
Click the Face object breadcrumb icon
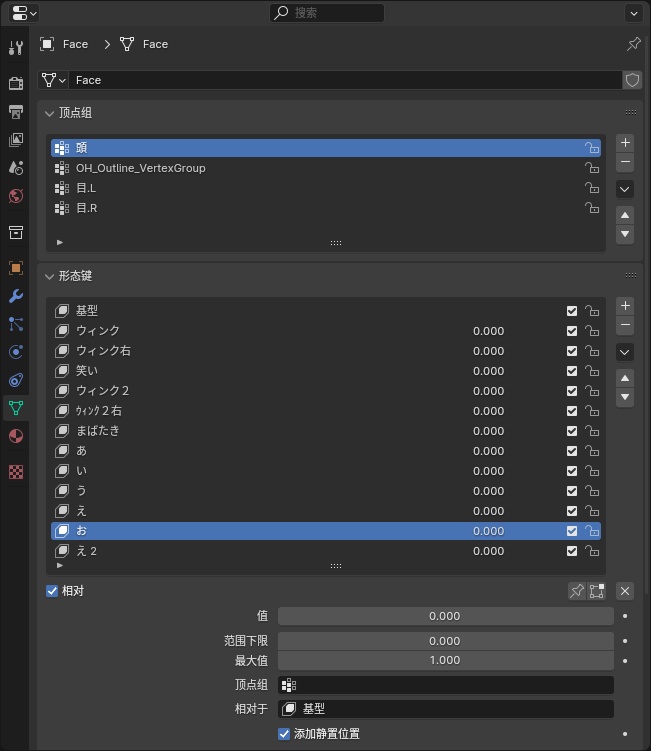coord(47,44)
